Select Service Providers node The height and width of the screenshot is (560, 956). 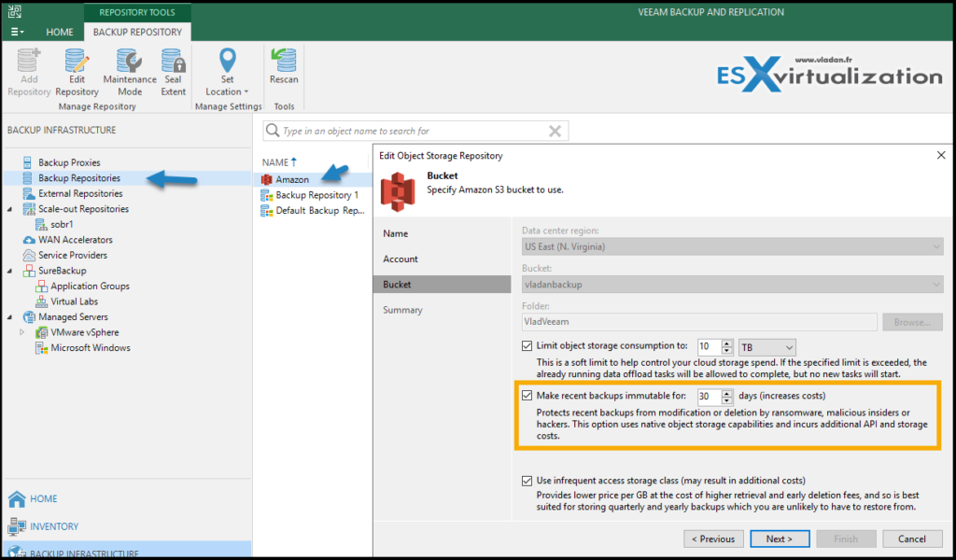[73, 256]
